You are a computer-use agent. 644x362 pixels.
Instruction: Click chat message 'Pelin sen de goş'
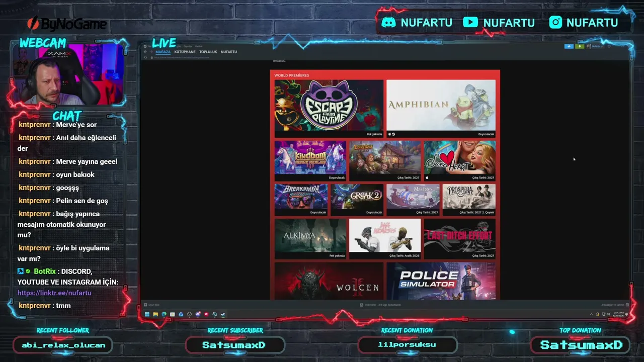coord(82,201)
